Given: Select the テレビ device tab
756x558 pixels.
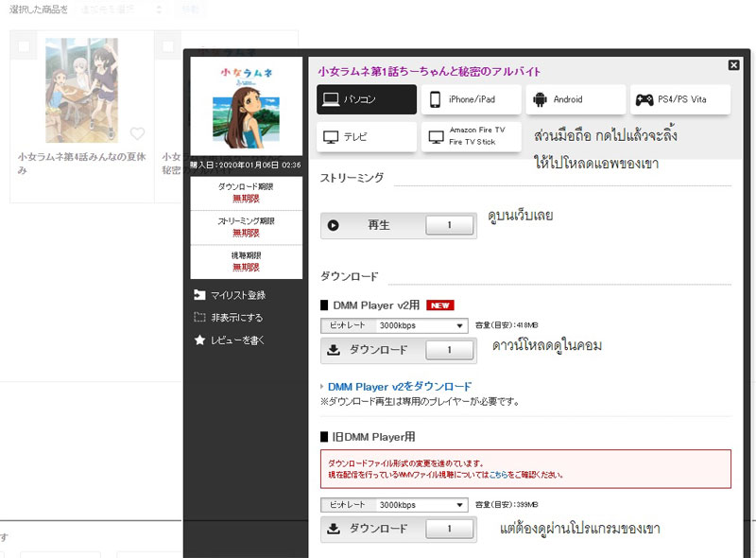Looking at the screenshot, I should point(367,137).
